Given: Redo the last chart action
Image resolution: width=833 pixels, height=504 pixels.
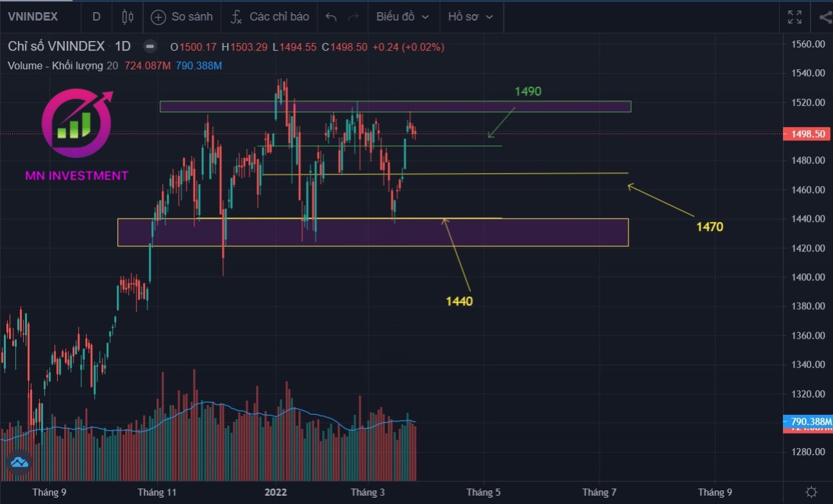Looking at the screenshot, I should click(353, 17).
